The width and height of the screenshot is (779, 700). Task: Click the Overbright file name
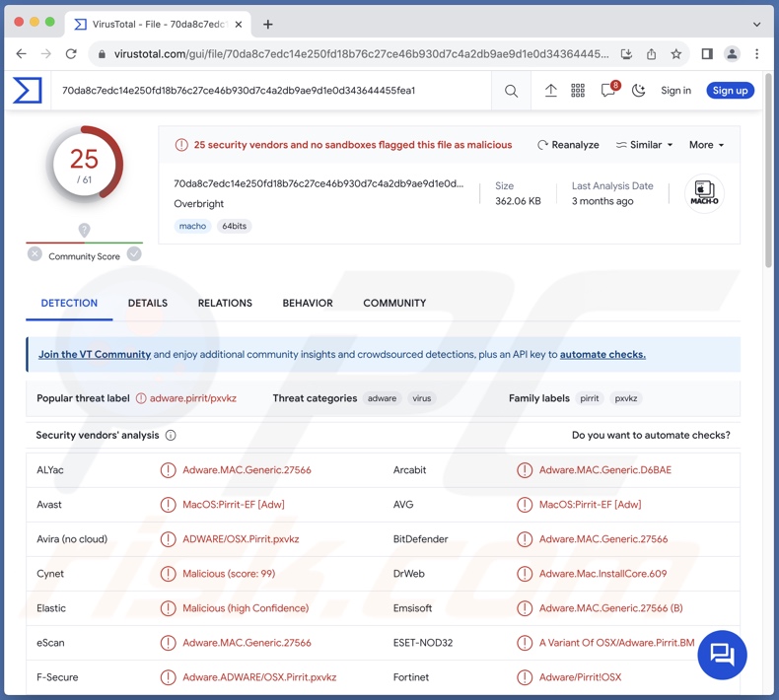(x=199, y=204)
